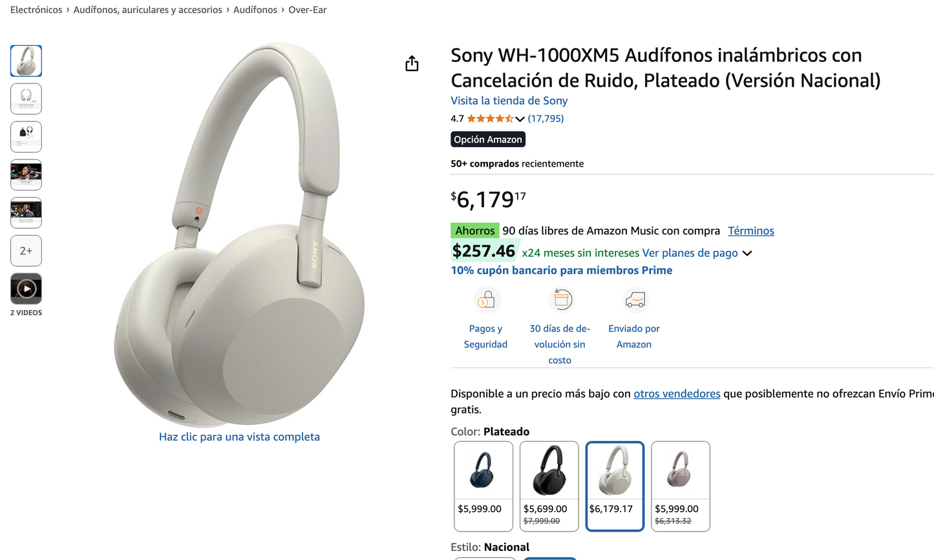
Task: Open the Términos link for Amazon Music
Action: pyautogui.click(x=750, y=231)
